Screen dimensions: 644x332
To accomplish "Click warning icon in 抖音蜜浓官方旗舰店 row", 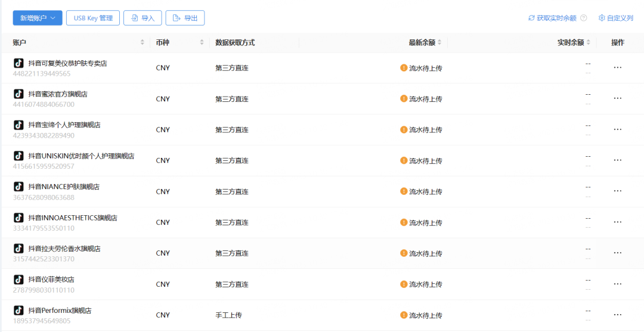I will [404, 98].
